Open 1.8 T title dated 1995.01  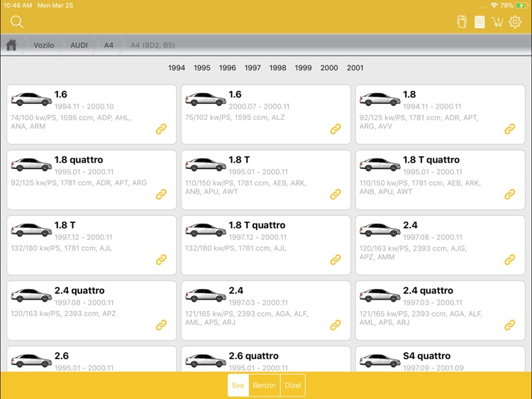click(239, 160)
